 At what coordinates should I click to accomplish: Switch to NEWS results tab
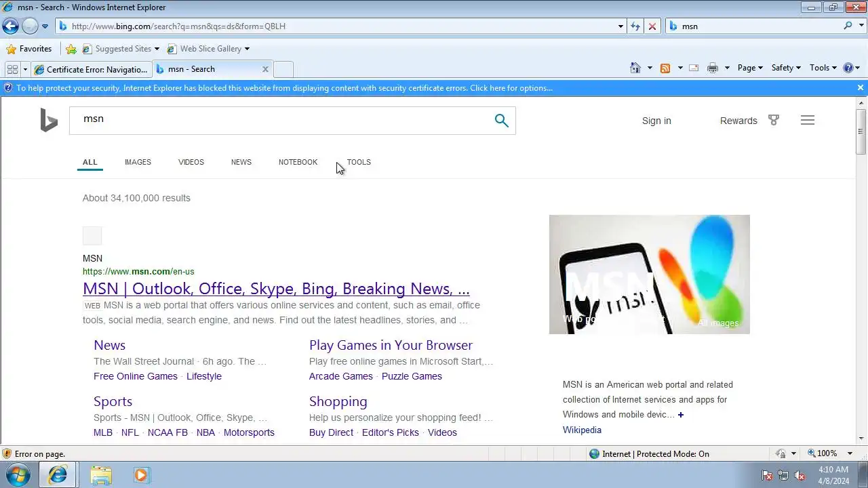click(241, 162)
